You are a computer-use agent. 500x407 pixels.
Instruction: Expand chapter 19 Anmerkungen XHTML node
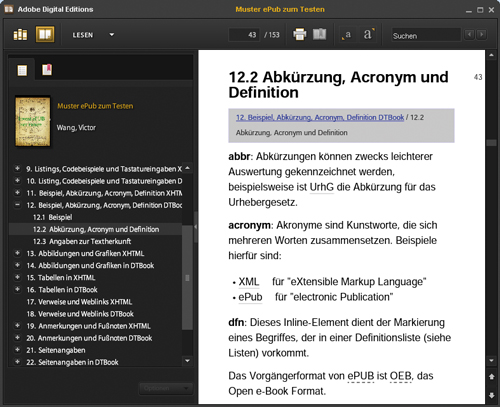tap(17, 325)
